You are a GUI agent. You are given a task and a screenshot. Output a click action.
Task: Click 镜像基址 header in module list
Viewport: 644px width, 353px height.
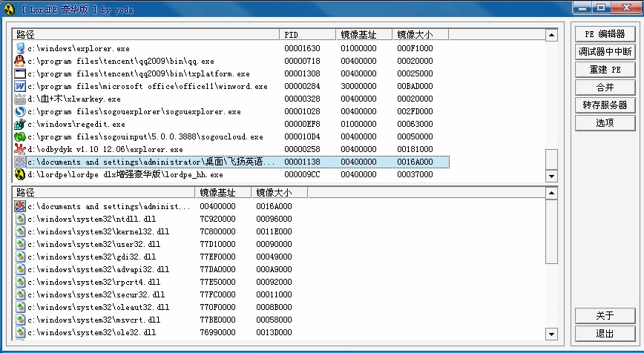click(x=223, y=193)
